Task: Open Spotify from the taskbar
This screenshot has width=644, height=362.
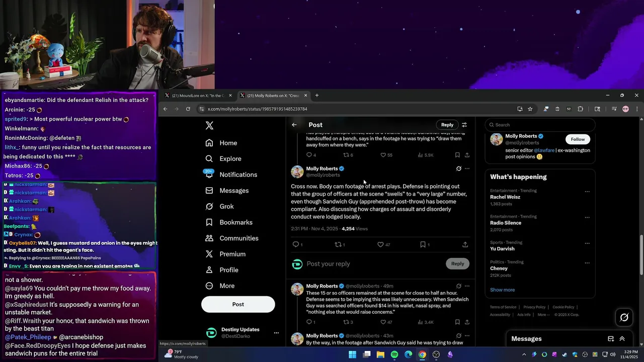Action: 394,354
